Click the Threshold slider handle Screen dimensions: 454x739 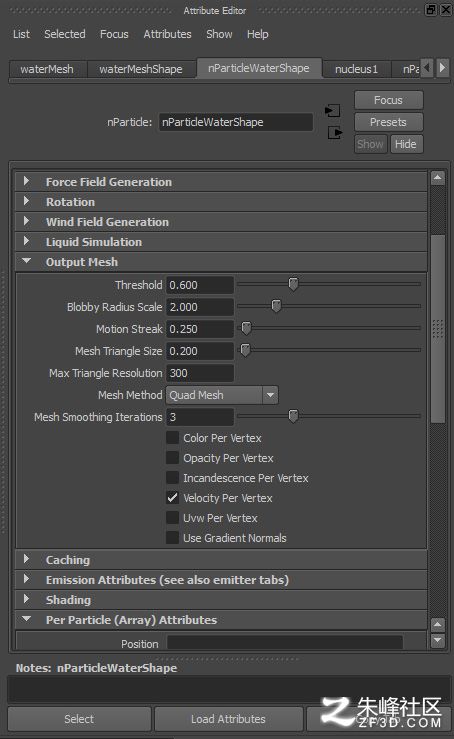point(293,284)
